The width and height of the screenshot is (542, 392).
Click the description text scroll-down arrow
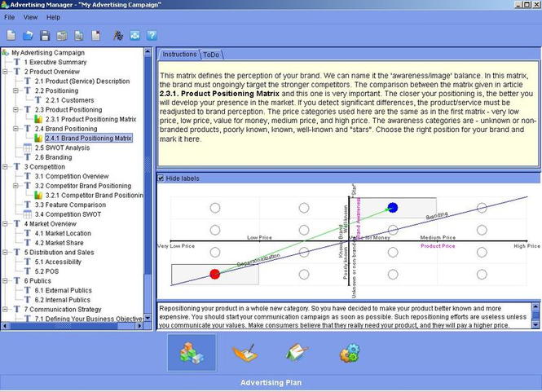pyautogui.click(x=535, y=324)
